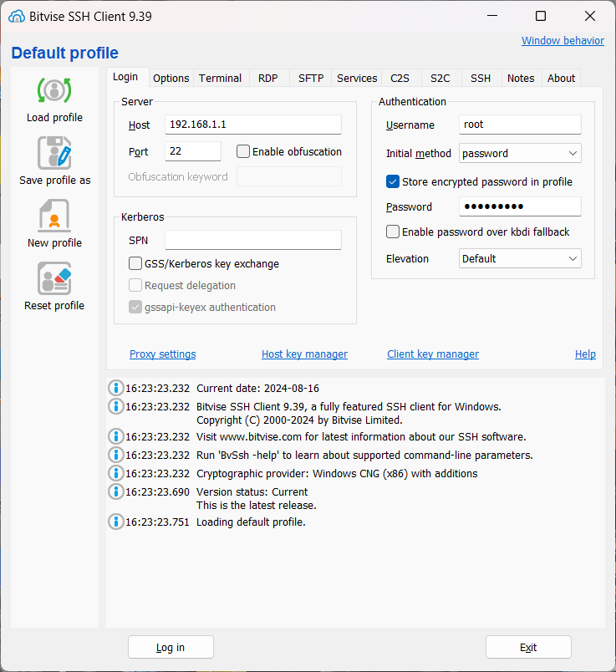Click the Port input field
Image resolution: width=616 pixels, height=672 pixels.
click(193, 151)
